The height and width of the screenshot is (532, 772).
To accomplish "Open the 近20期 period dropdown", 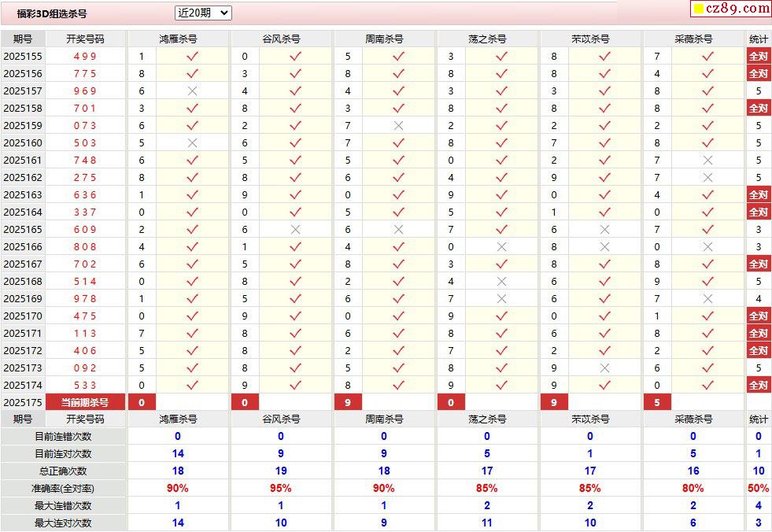I will point(203,13).
